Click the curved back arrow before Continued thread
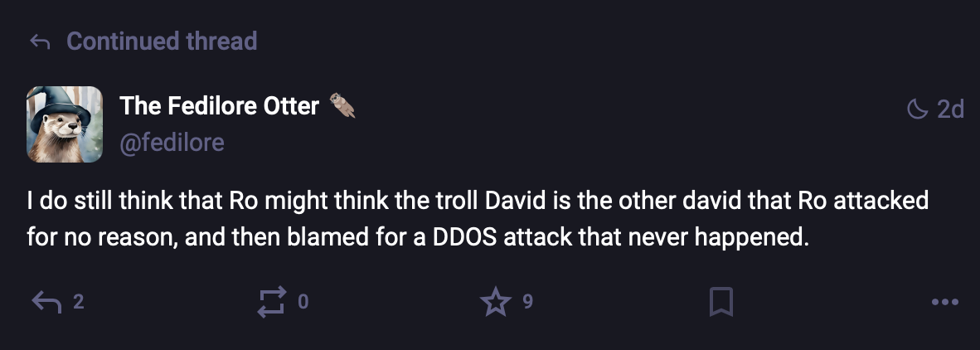 (x=40, y=41)
